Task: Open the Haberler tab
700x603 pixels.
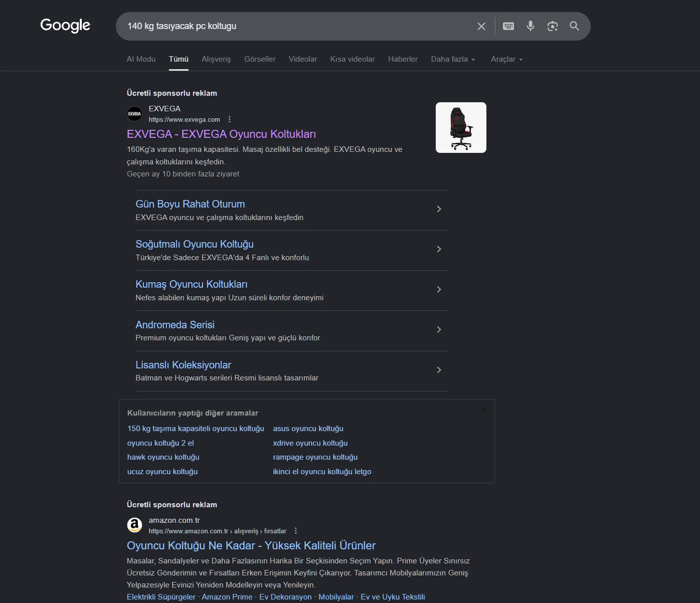Action: 403,59
